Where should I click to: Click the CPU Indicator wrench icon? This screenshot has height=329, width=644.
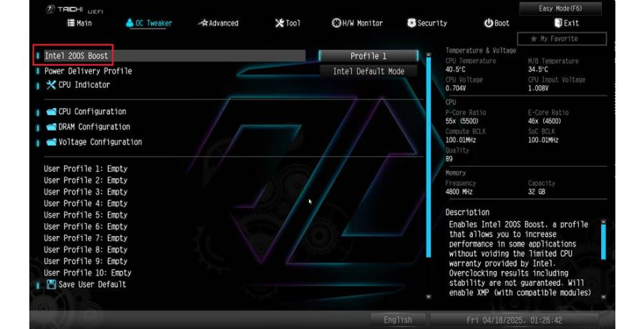coord(51,85)
